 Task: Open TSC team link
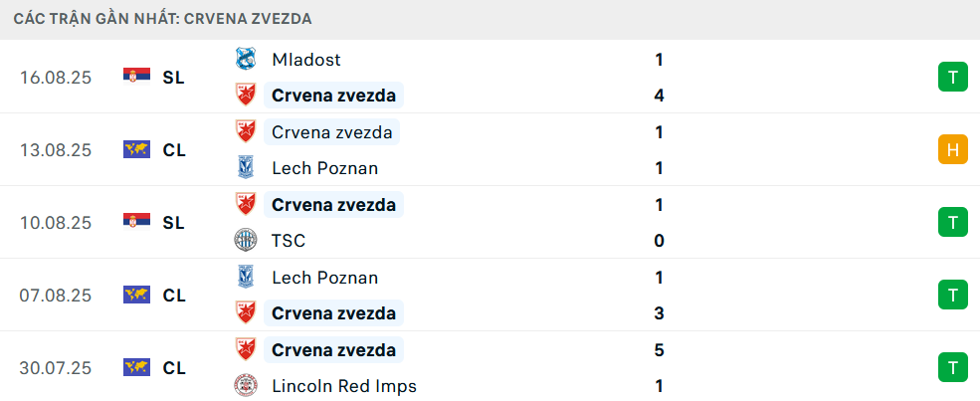tap(289, 241)
